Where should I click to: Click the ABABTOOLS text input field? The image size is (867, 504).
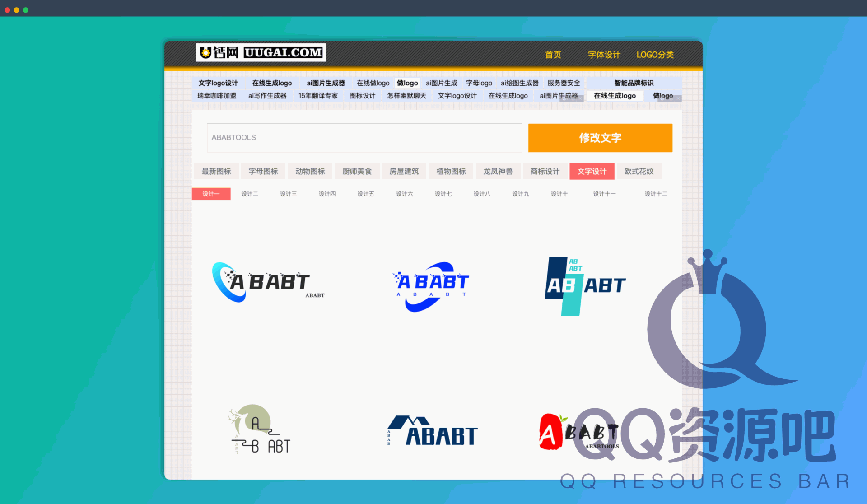(x=364, y=138)
